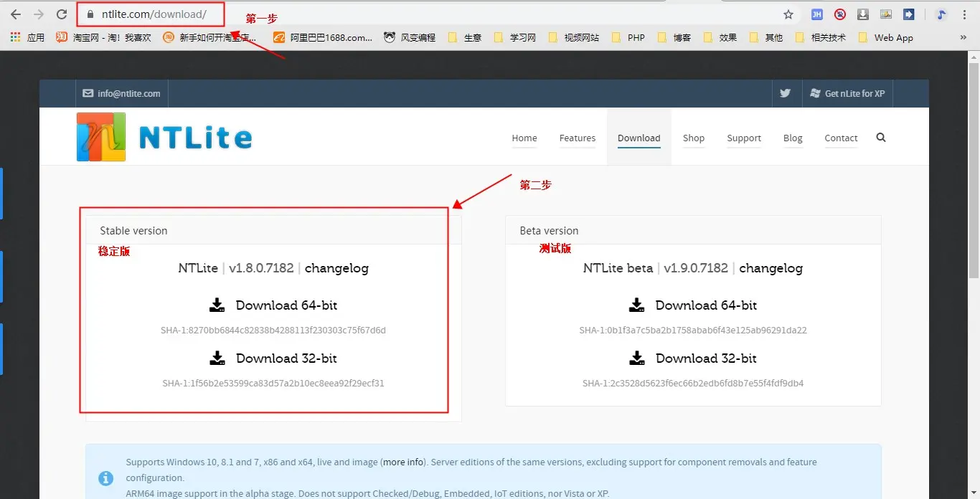
Task: Open beta version changelog link
Action: (771, 268)
